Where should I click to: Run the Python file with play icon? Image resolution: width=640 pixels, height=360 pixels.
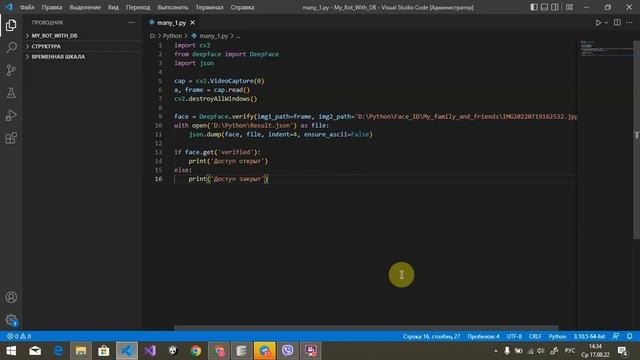(x=598, y=23)
